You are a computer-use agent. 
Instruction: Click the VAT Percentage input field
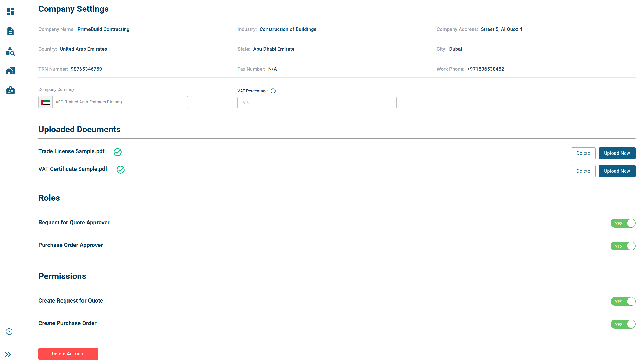tap(317, 103)
